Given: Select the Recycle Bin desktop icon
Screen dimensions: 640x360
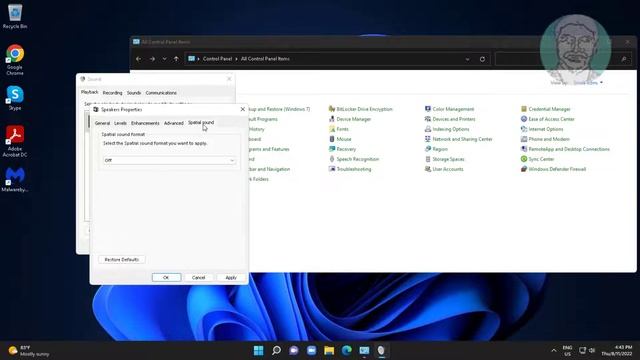Looking at the screenshot, I should tap(15, 16).
